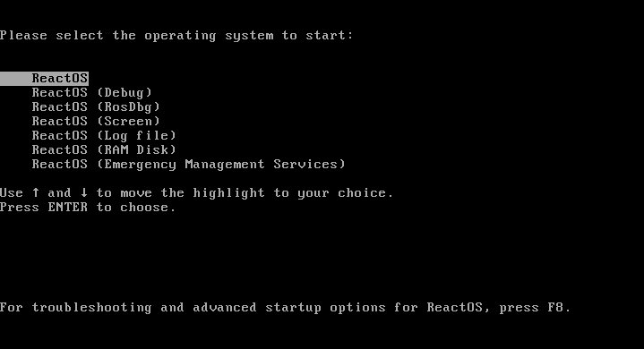The image size is (644, 349).
Task: Click the up arrow symbol in instructions
Action: 36,192
